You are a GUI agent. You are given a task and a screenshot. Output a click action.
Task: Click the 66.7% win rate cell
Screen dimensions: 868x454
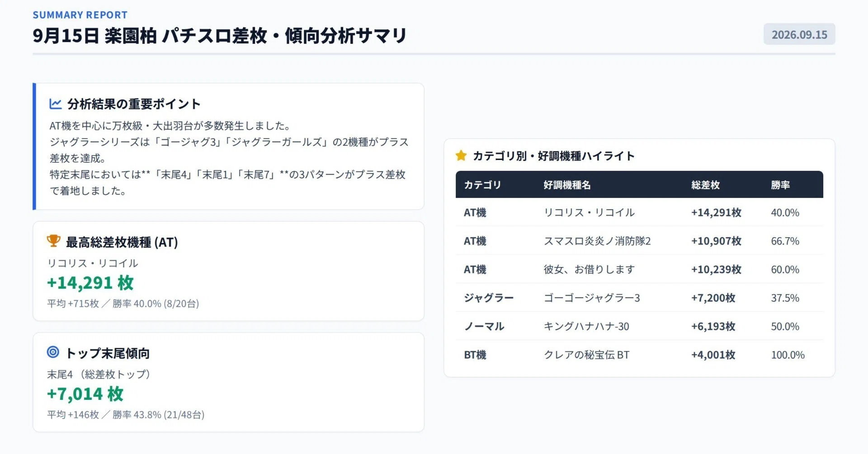[x=785, y=241]
